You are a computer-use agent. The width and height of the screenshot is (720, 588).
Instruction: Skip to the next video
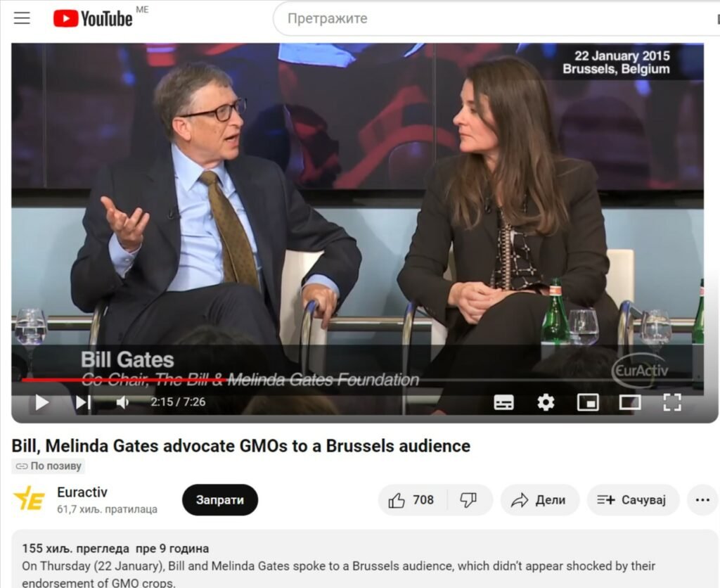pos(83,402)
